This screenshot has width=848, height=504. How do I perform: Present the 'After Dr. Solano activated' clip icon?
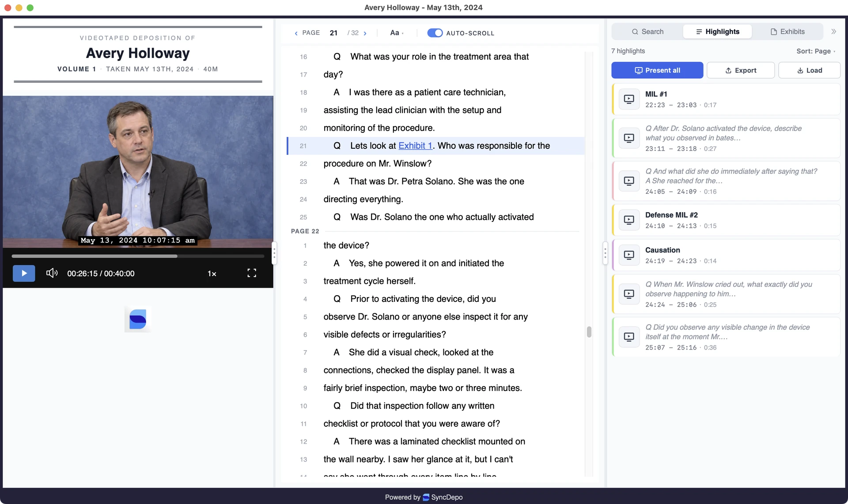tap(629, 138)
